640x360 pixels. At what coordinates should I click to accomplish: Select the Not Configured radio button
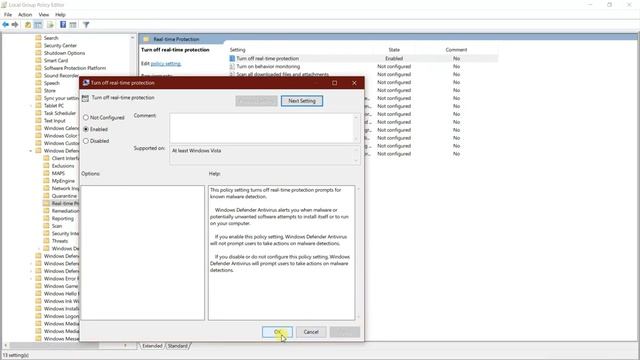tap(86, 118)
